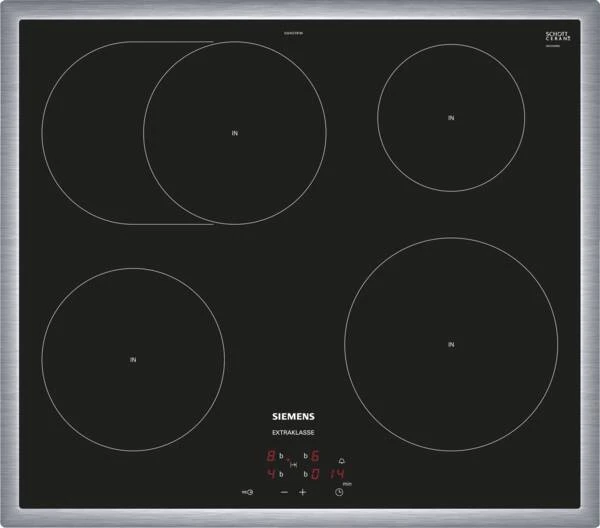
Task: Select the rear-right zone showing 6
Action: 316,457
